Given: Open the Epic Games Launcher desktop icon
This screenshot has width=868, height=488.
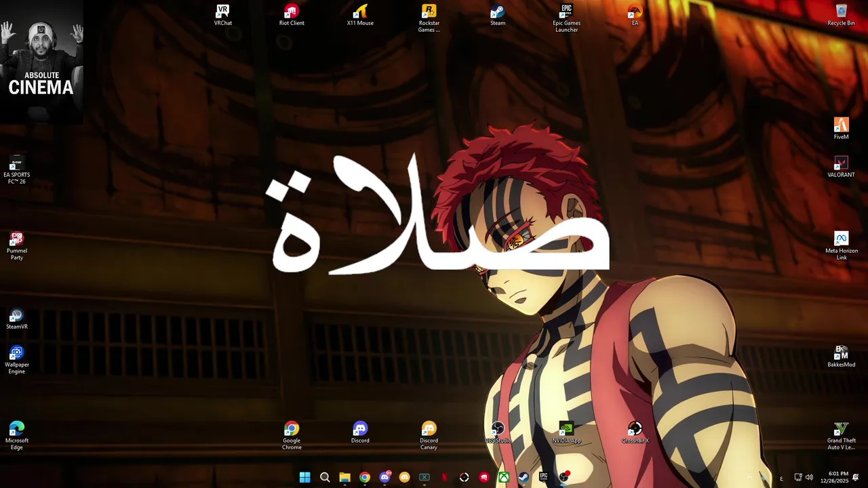Looking at the screenshot, I should pos(566,18).
